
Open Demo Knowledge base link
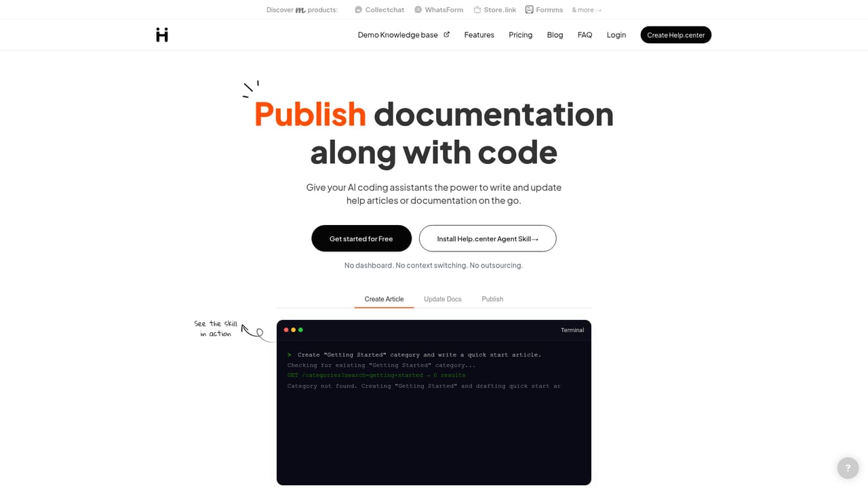[x=403, y=35]
